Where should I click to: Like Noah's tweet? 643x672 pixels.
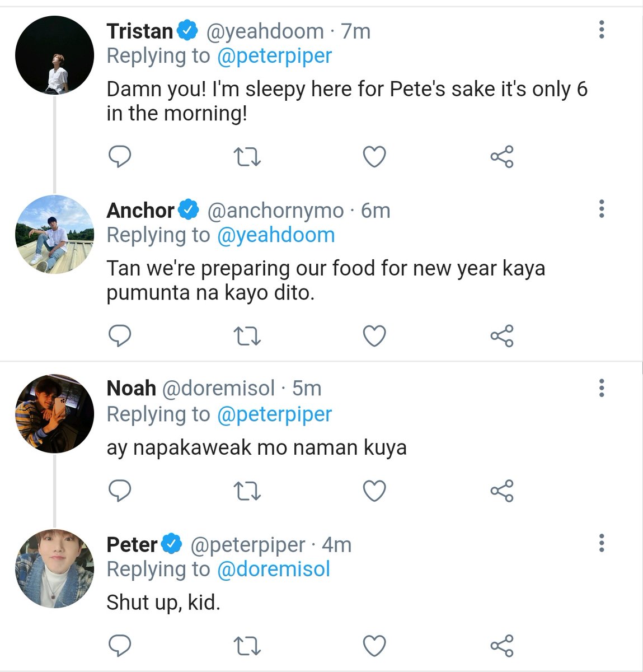374,491
